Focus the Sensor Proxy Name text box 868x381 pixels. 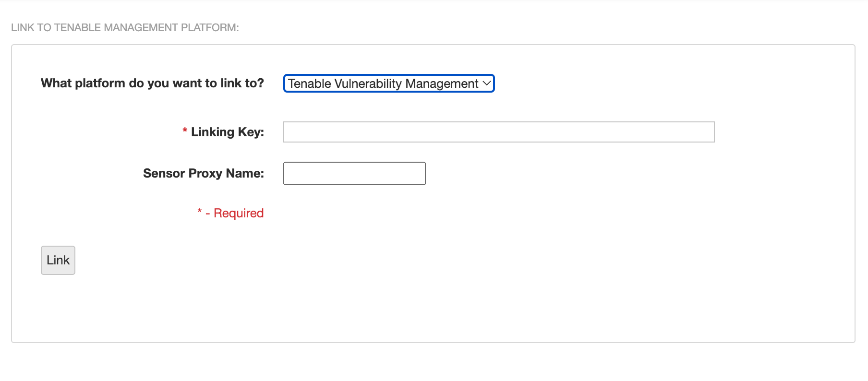coord(354,173)
